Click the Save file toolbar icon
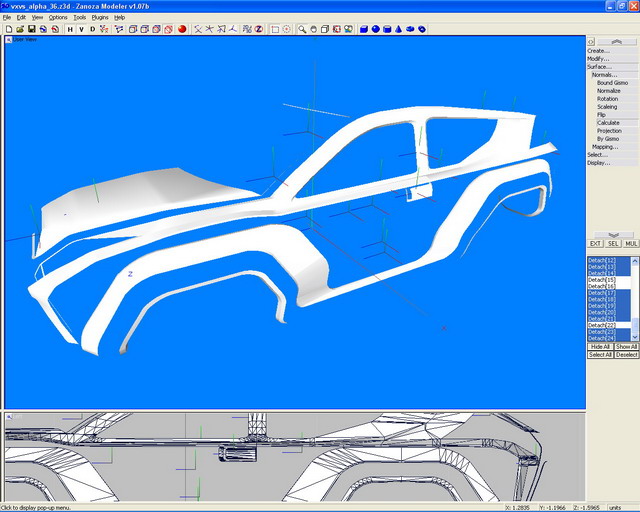Viewport: 640px width, 512px height. coord(31,29)
